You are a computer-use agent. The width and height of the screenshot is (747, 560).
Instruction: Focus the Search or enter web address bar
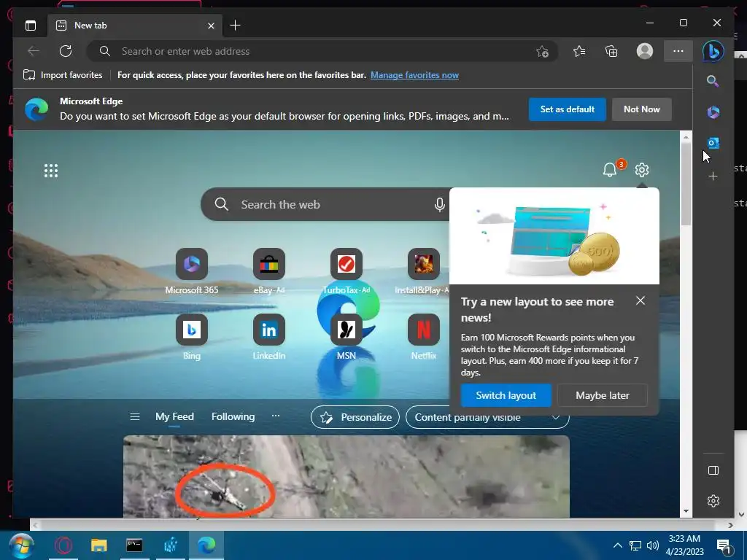click(x=322, y=52)
